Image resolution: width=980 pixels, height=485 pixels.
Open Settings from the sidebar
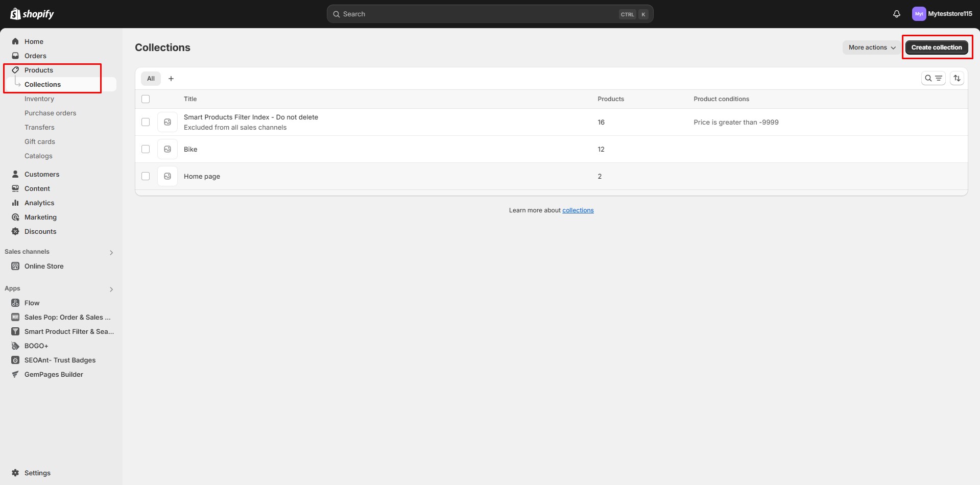point(37,473)
